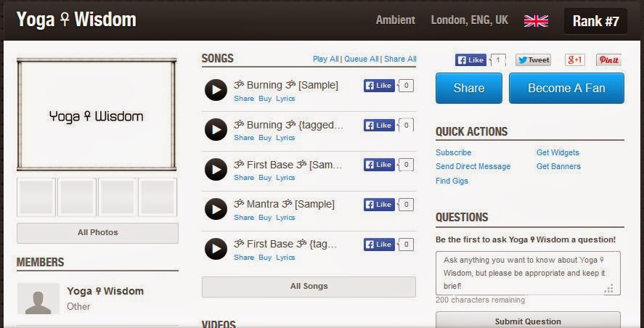This screenshot has height=328, width=644.
Task: Buy the Burning {tagged song
Action: point(265,138)
